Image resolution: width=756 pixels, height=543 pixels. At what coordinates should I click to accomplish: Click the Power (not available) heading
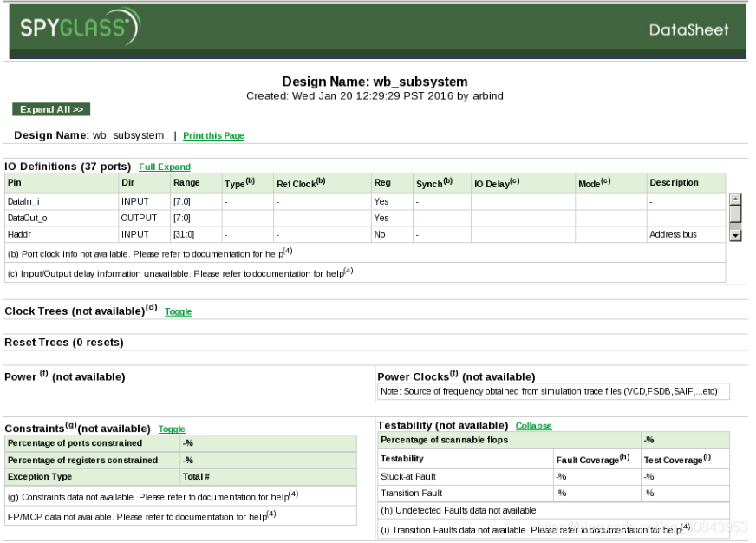(65, 376)
